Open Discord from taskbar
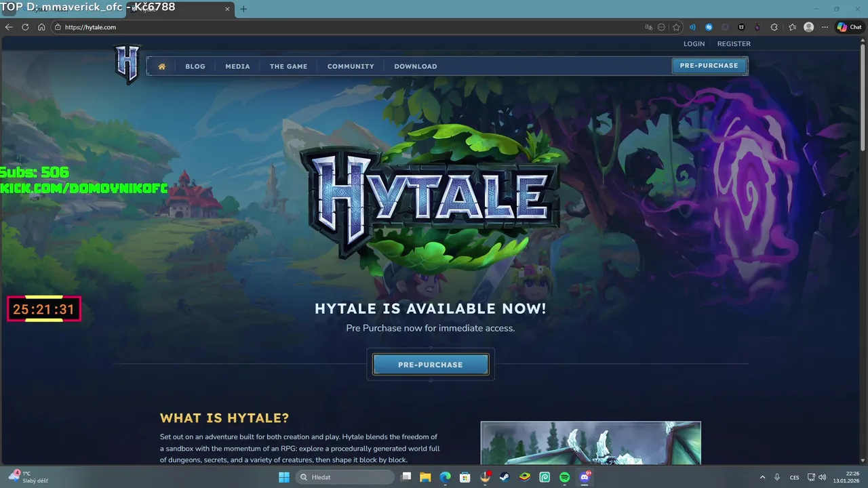This screenshot has width=868, height=488. 585,477
